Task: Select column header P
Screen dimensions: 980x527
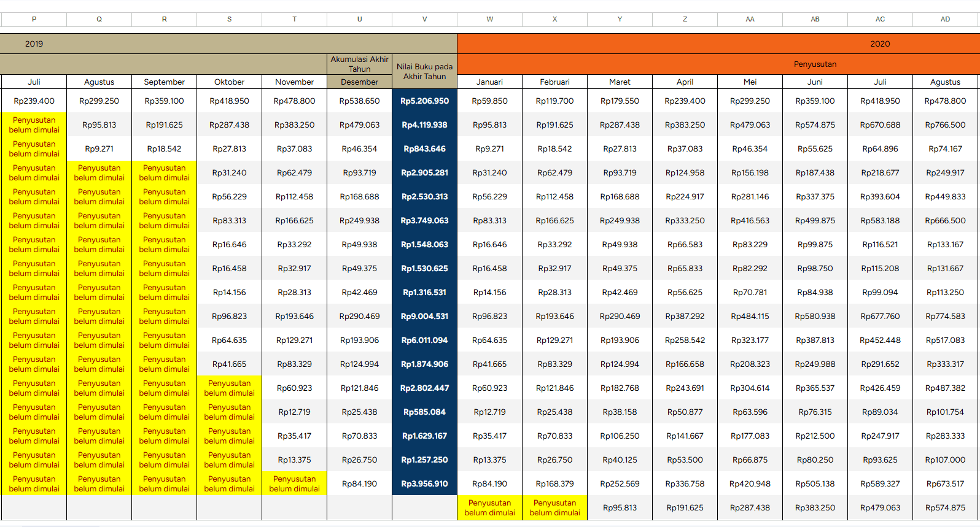Action: (34, 19)
